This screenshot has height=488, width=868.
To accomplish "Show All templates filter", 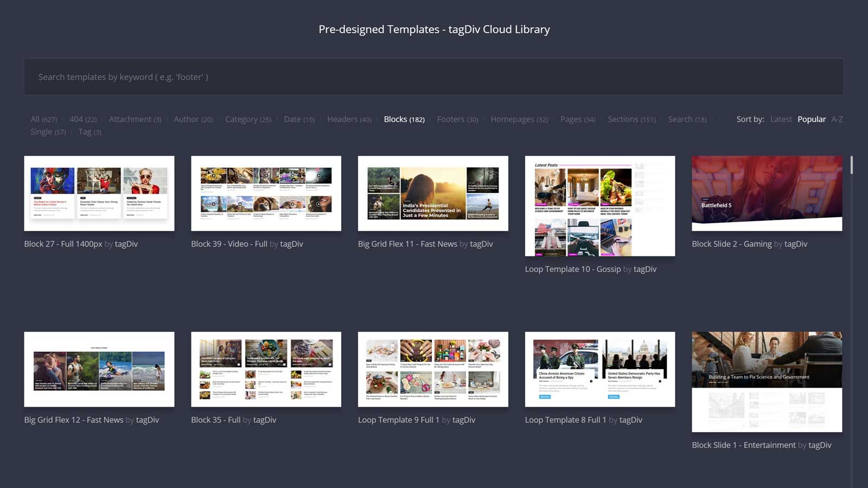I will [43, 119].
